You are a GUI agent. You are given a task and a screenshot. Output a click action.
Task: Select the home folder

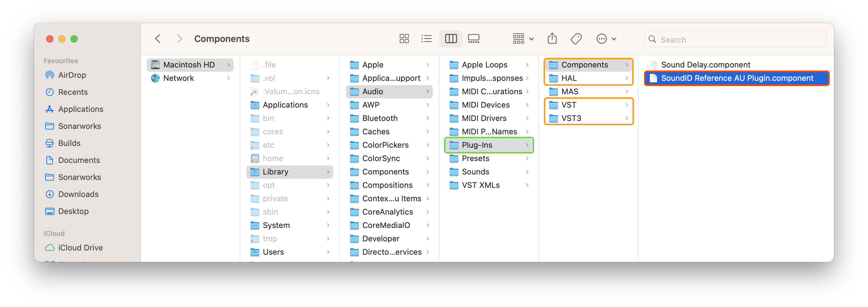(x=290, y=158)
